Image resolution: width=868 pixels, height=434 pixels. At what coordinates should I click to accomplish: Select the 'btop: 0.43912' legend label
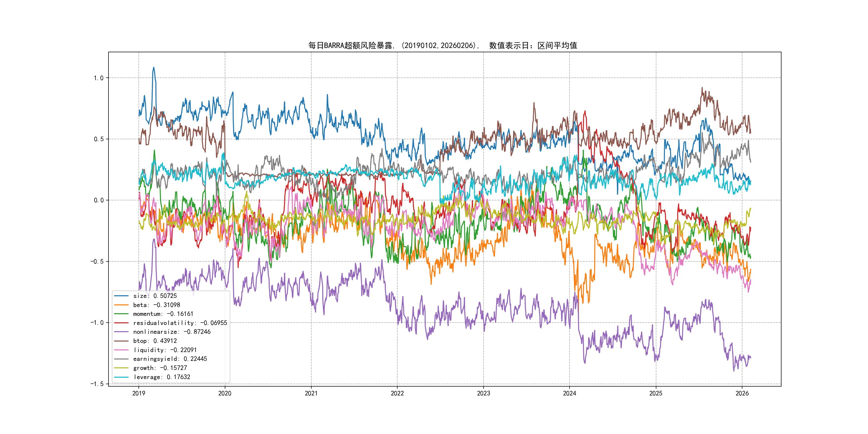pyautogui.click(x=155, y=341)
